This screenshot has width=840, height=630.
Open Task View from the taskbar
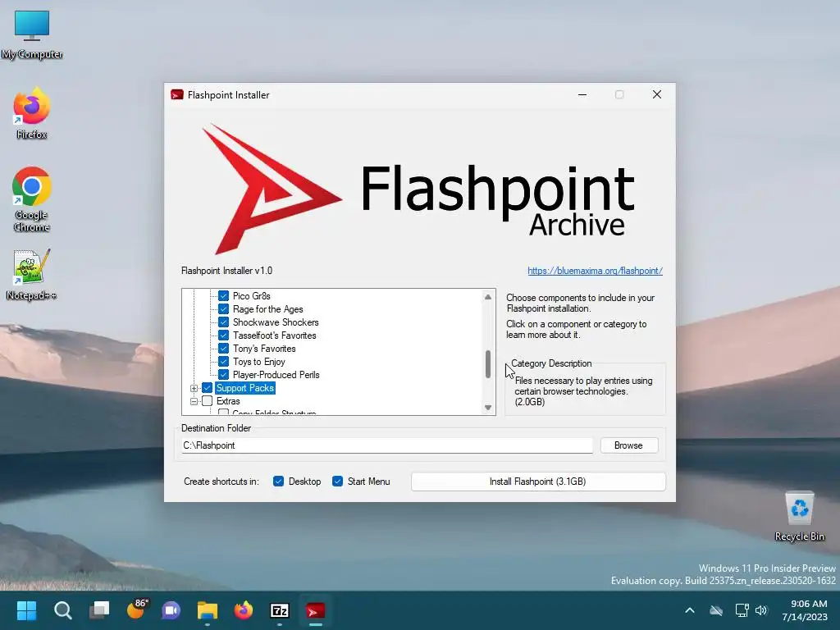[x=99, y=610]
